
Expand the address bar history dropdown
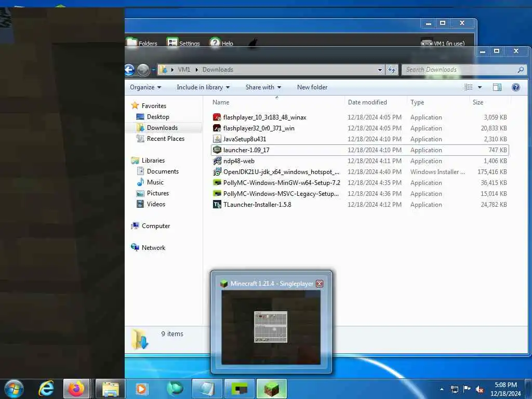(380, 70)
